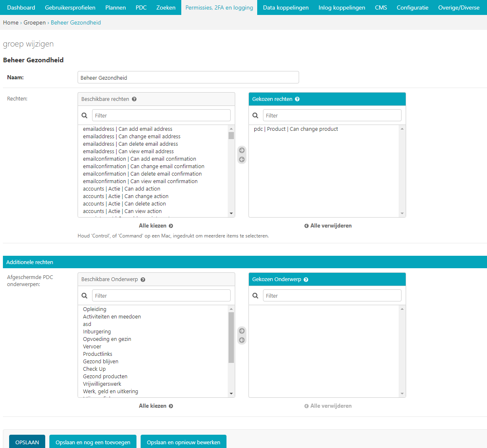487x448 pixels.
Task: Select 'Can add email address' permission
Action: [127, 129]
